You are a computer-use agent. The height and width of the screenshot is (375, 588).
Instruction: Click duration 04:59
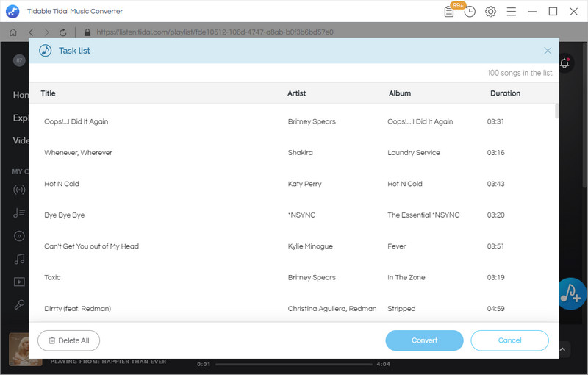(x=495, y=309)
